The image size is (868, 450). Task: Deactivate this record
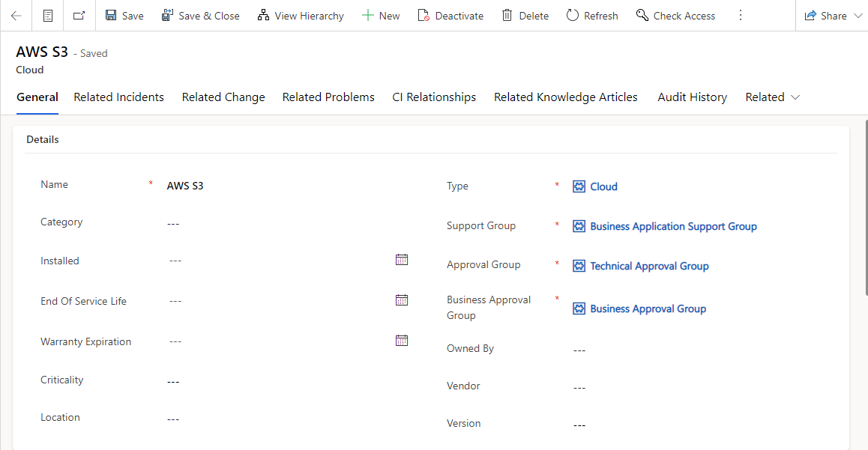click(x=450, y=16)
